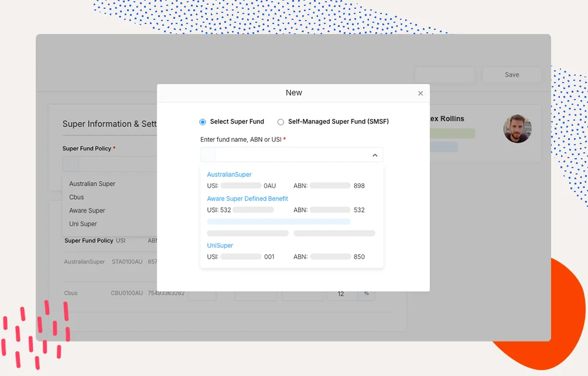Open Alex Rollins' profile photo
This screenshot has height=376, width=588.
[x=517, y=129]
